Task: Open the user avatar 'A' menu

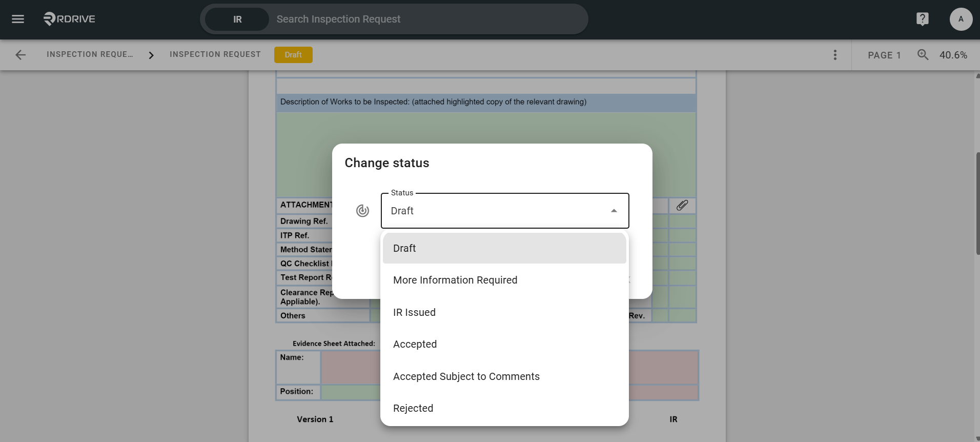Action: tap(961, 19)
